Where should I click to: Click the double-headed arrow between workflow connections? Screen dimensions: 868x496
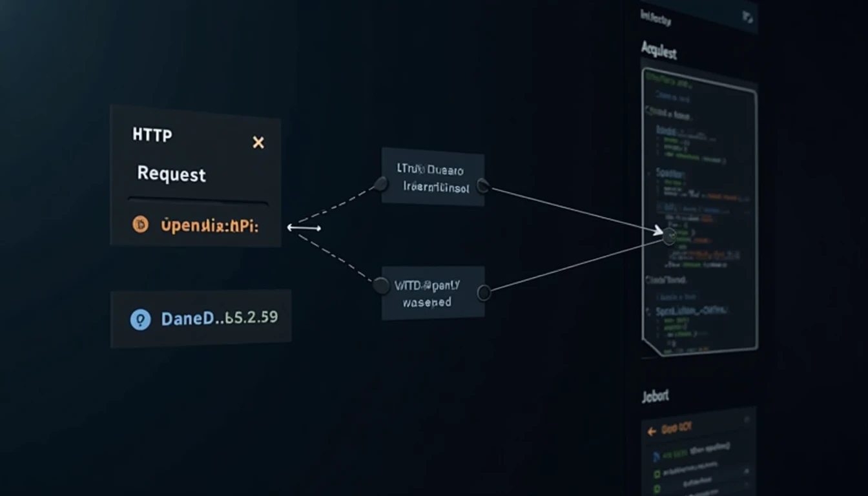coord(304,227)
